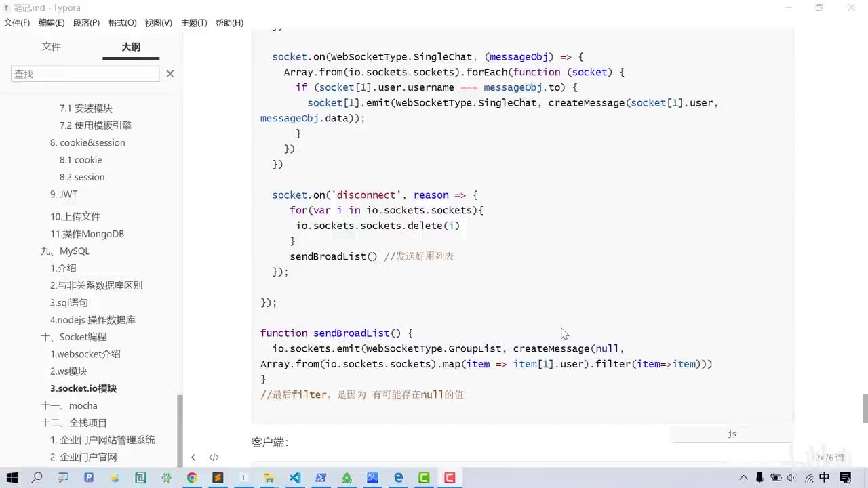This screenshot has height=488, width=868.
Task: Open the blue P app on taskbar
Action: pyautogui.click(x=89, y=478)
